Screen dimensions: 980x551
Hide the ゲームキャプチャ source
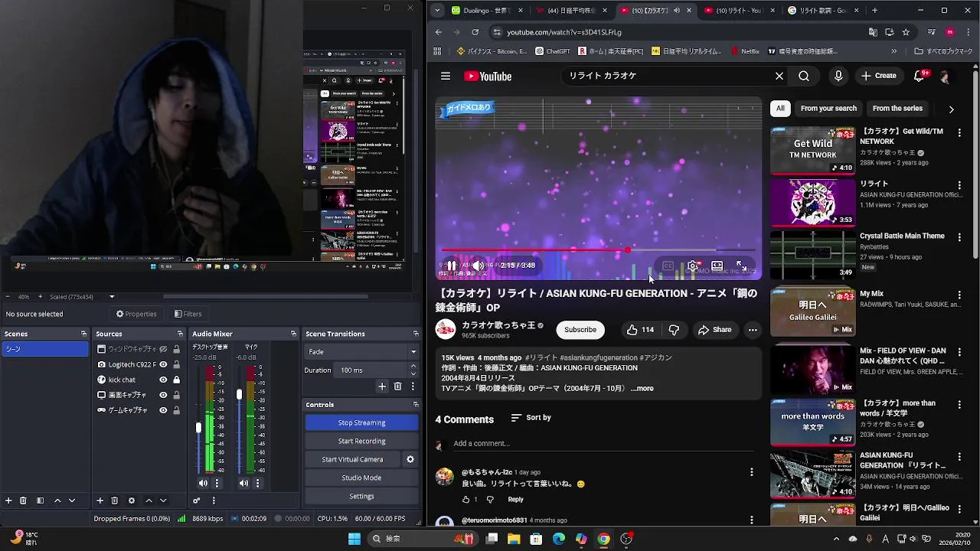[163, 410]
